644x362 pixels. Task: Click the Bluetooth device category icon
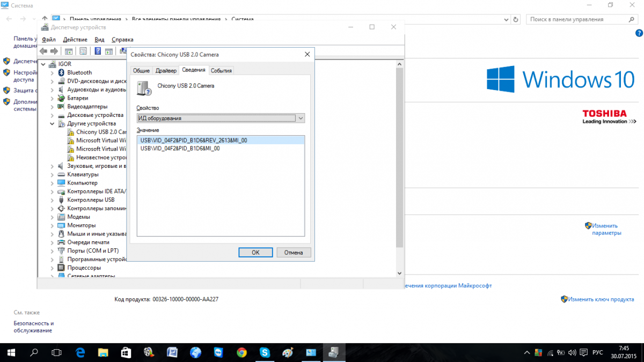click(x=61, y=72)
